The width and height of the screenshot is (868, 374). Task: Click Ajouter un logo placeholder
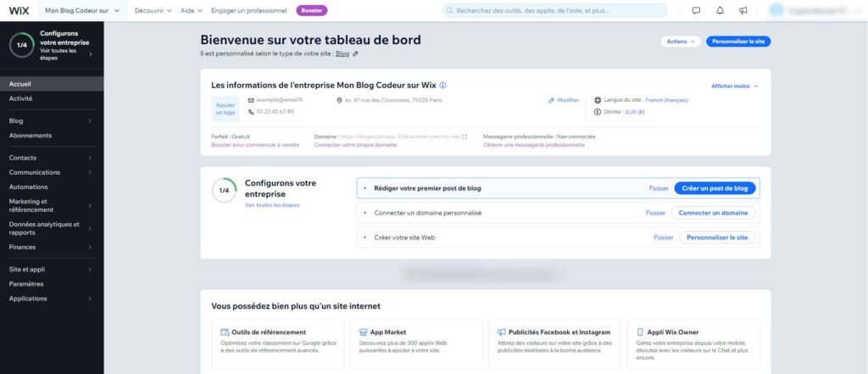[225, 109]
